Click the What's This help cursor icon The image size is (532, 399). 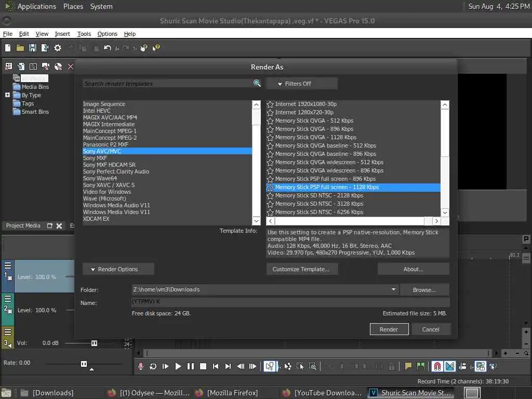156,48
